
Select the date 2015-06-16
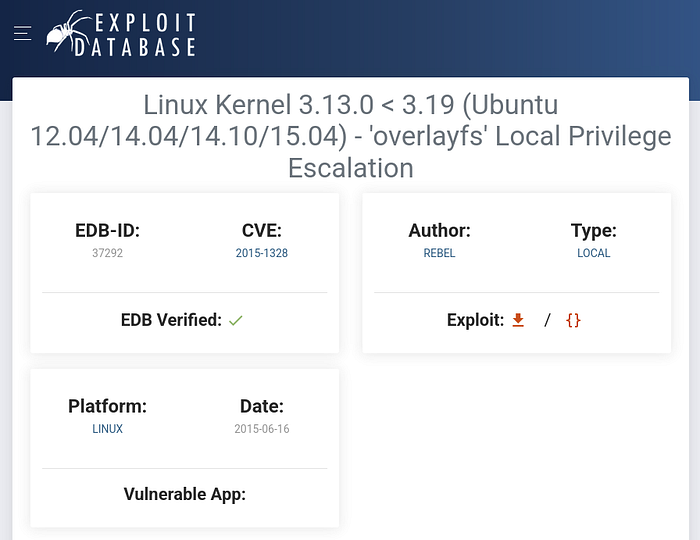point(262,429)
